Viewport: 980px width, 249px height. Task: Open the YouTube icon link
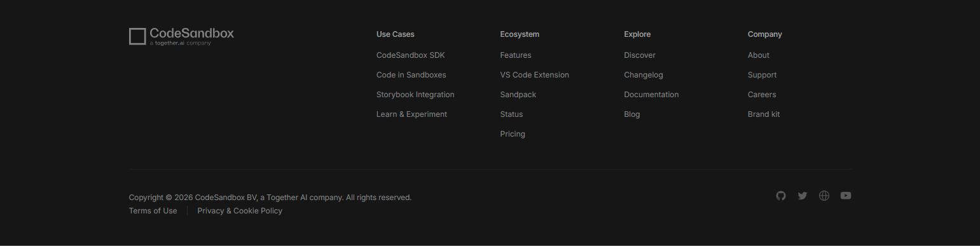tap(846, 196)
